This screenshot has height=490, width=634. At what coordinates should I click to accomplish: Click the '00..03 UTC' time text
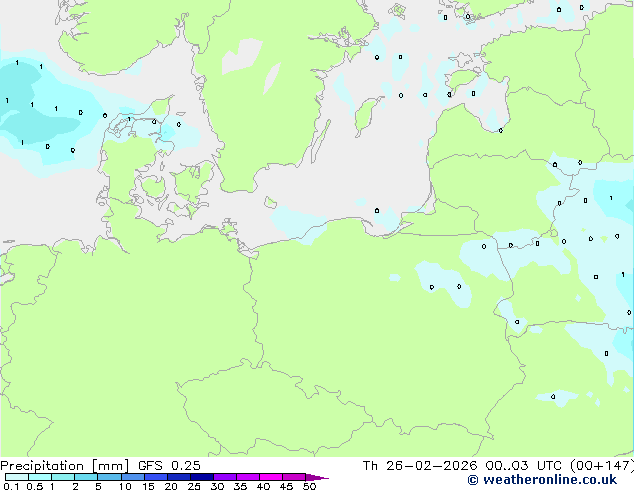pyautogui.click(x=524, y=466)
